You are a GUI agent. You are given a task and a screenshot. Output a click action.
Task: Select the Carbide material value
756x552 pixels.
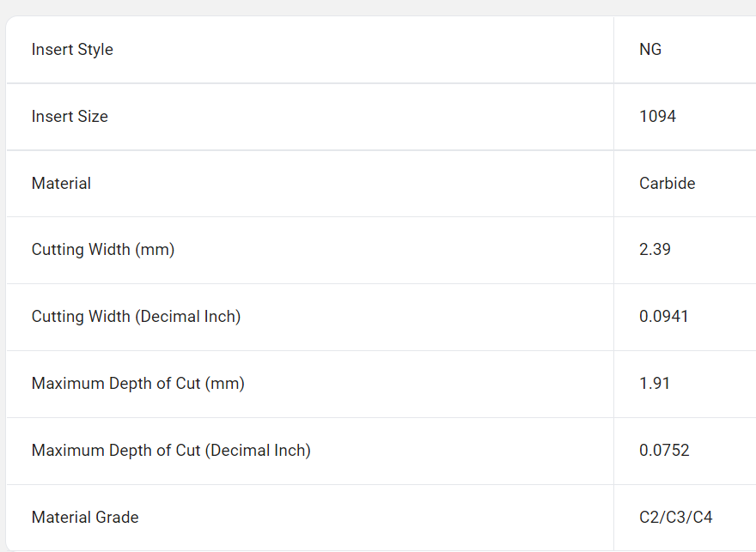pyautogui.click(x=668, y=183)
